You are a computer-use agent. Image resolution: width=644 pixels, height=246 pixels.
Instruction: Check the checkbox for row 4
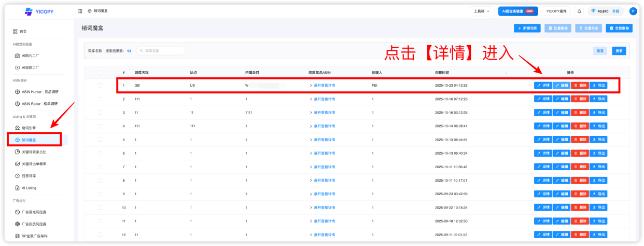point(100,126)
